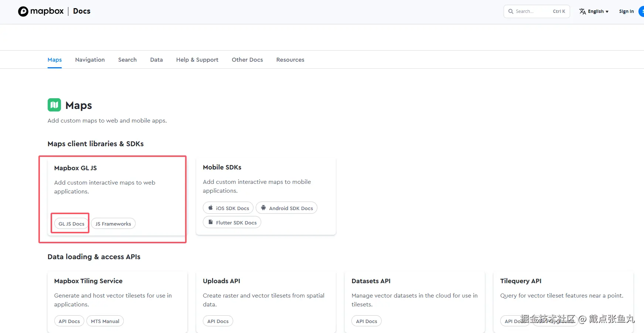This screenshot has height=333, width=644.
Task: Open API Docs for Mapbox Tiling Service
Action: coord(69,321)
